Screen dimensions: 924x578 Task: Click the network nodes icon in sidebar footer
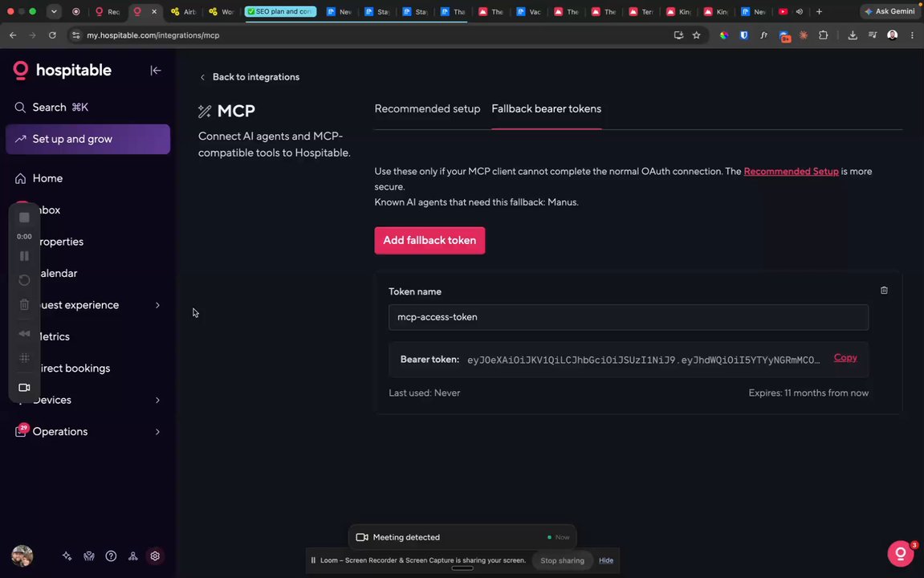coord(133,556)
